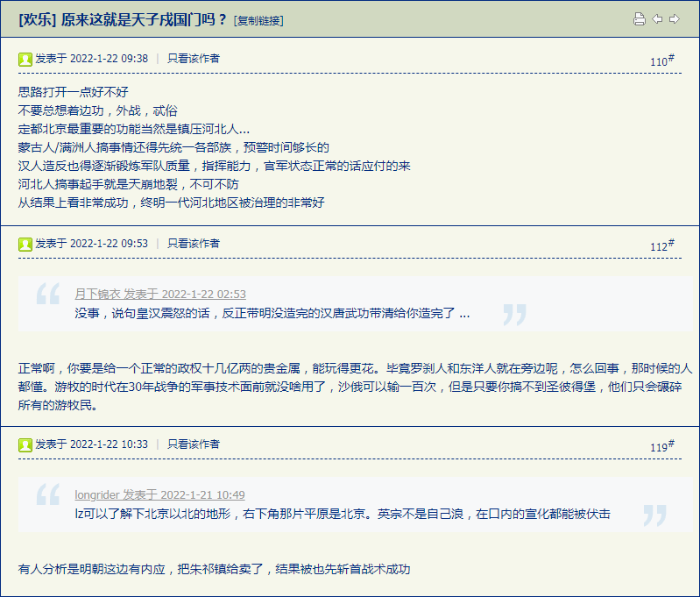Open floor number 110# link
Viewport: 700px width, 597px height.
pyautogui.click(x=662, y=60)
